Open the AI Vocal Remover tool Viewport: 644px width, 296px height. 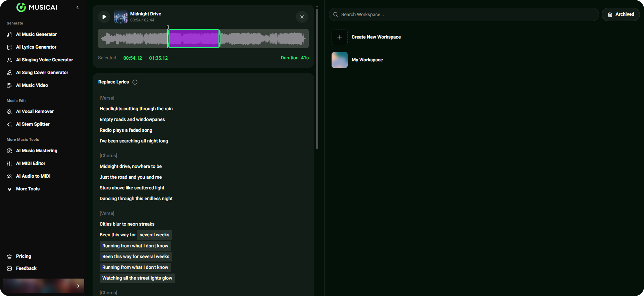tap(35, 111)
